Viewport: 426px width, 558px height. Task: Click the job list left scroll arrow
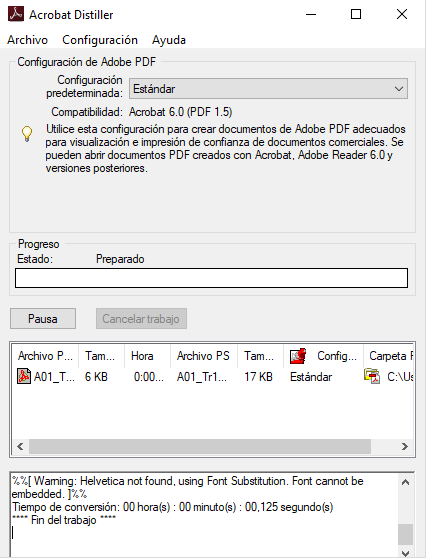pyautogui.click(x=20, y=446)
